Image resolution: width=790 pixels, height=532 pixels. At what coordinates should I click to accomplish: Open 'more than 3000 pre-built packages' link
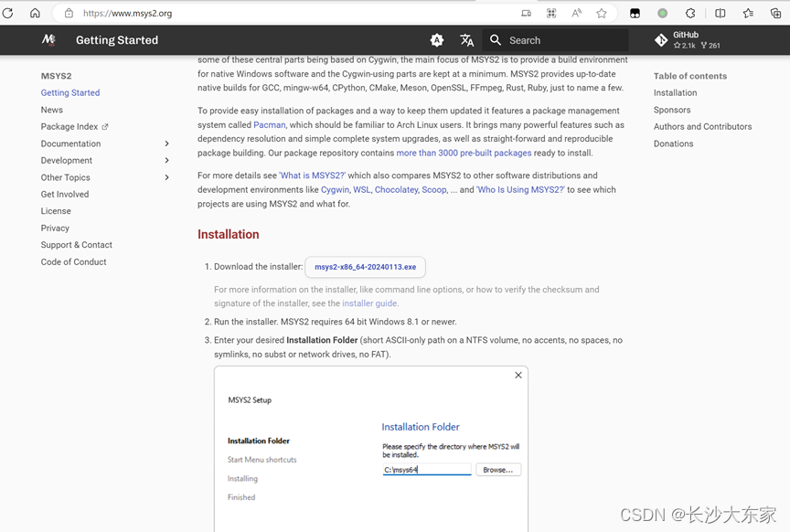[x=464, y=154]
